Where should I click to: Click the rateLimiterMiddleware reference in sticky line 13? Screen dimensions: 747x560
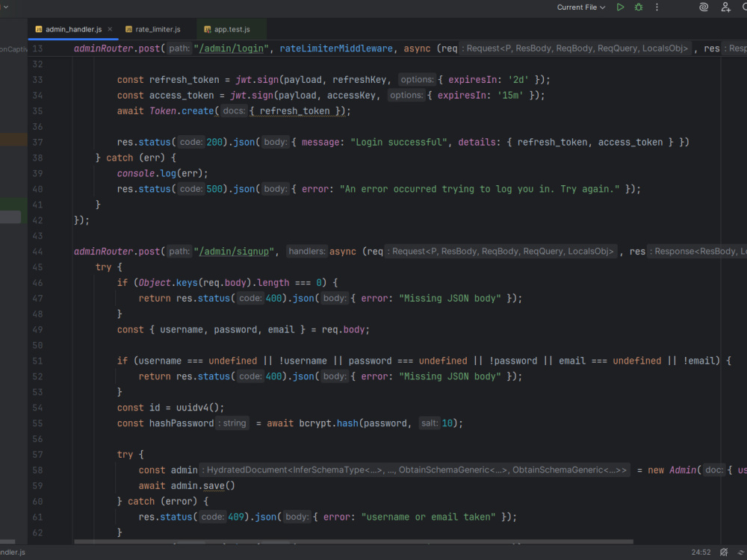pyautogui.click(x=336, y=49)
